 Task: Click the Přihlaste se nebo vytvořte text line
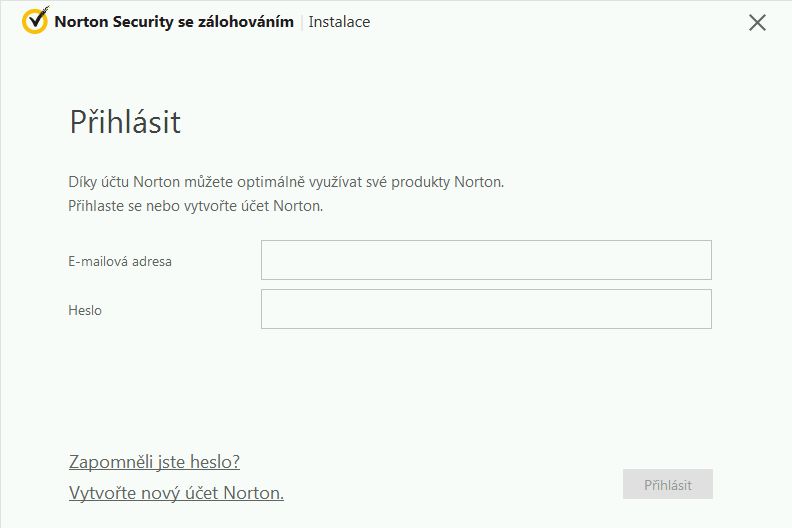coord(196,207)
